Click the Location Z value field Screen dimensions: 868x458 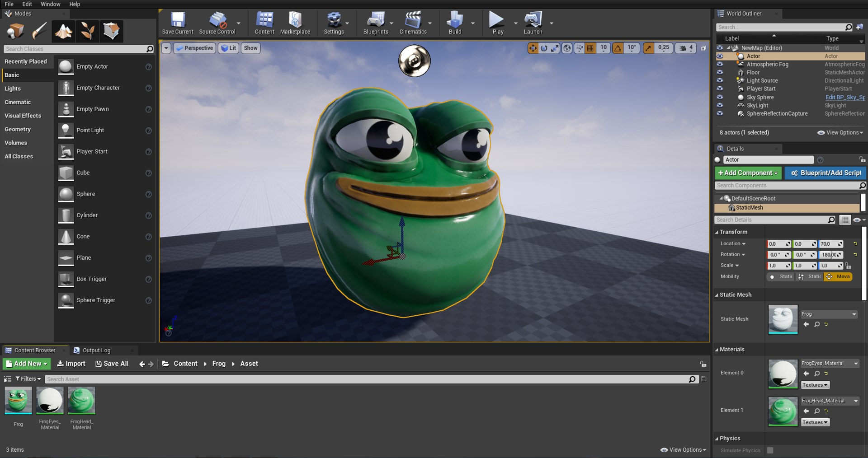831,244
